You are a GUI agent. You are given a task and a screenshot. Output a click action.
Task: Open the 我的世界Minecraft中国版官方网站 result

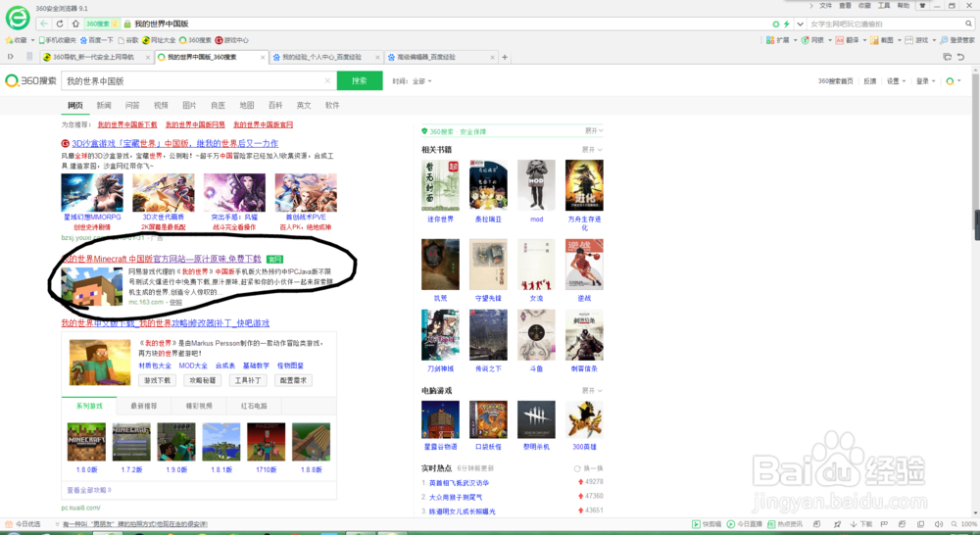162,258
